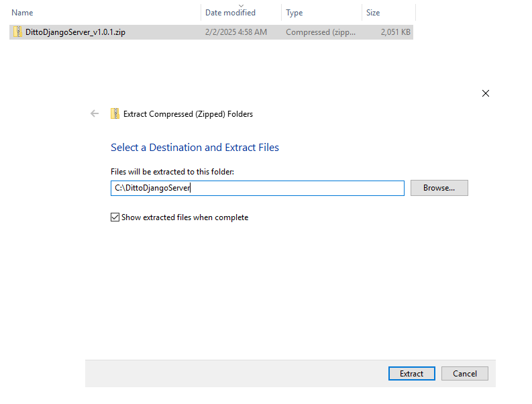This screenshot has height=404, width=532.
Task: Click the zipped folder icon in dialog title
Action: click(x=115, y=113)
